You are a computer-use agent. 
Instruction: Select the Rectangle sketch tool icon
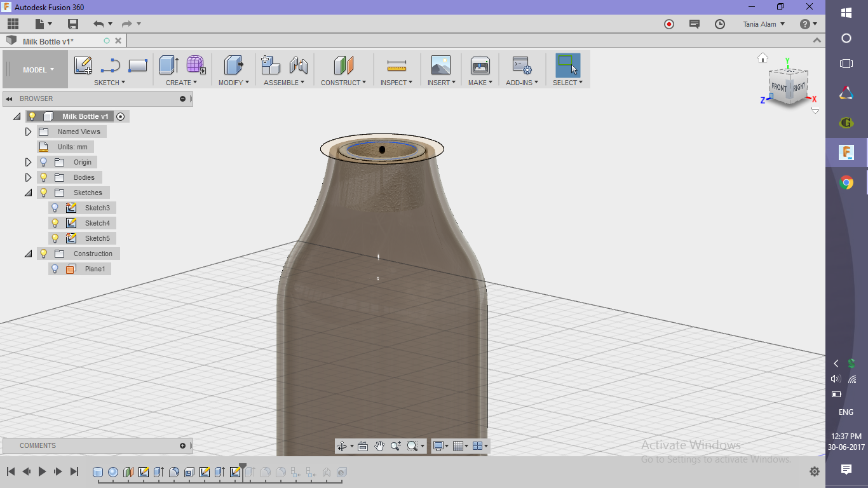pyautogui.click(x=138, y=65)
